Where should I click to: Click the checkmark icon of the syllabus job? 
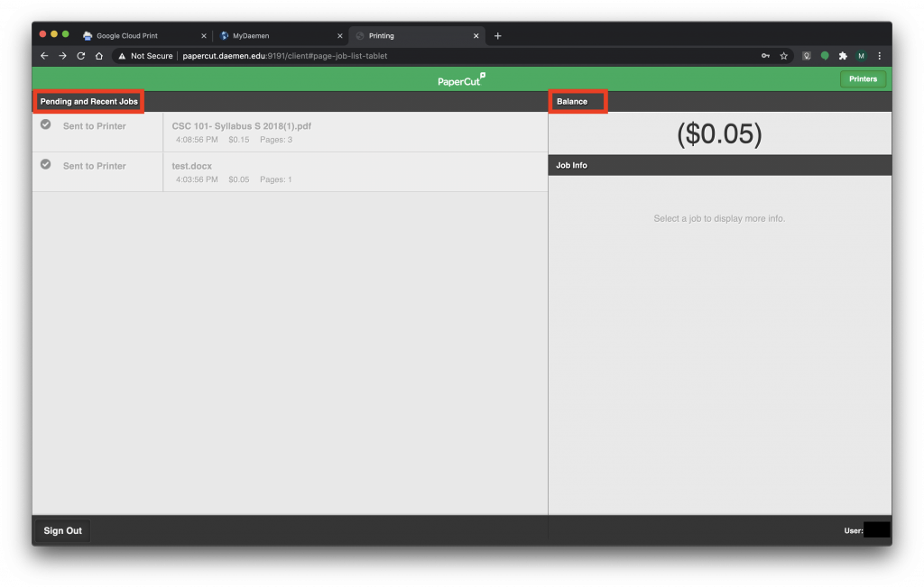tap(45, 124)
